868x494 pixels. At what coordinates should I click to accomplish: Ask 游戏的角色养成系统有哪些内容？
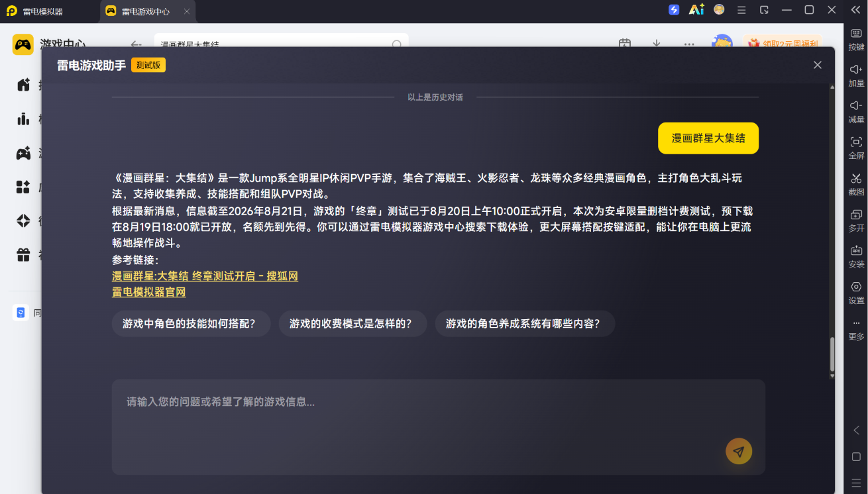(525, 324)
